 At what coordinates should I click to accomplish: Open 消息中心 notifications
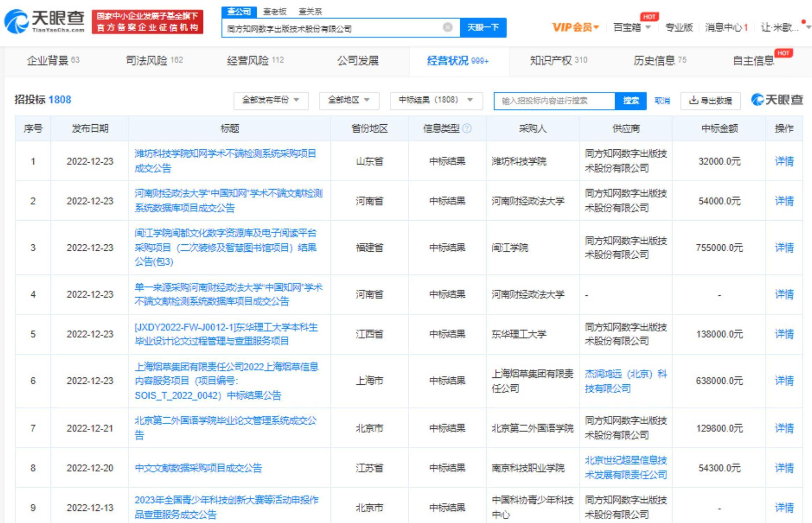tap(726, 27)
